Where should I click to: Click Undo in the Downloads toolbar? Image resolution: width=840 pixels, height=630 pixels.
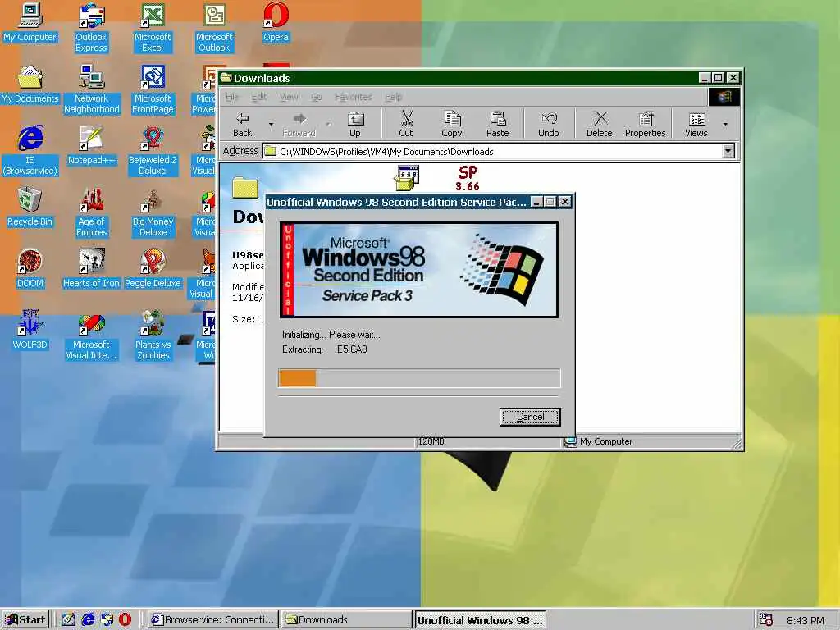click(549, 125)
